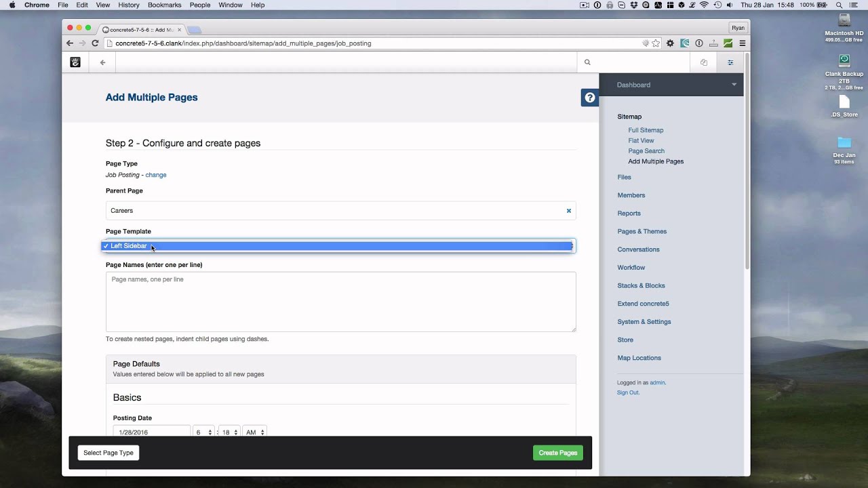Open Pages & Themes section
Screen dimensions: 868x488
(x=642, y=231)
